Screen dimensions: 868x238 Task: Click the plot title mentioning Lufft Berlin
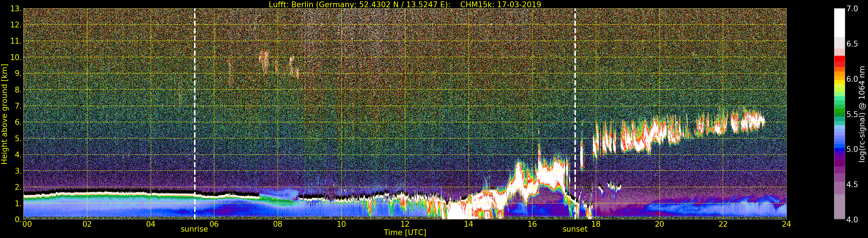pos(405,4)
